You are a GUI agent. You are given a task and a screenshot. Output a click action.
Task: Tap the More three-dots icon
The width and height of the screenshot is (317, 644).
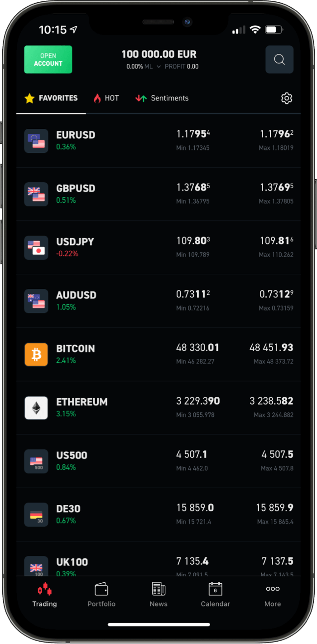tap(273, 589)
